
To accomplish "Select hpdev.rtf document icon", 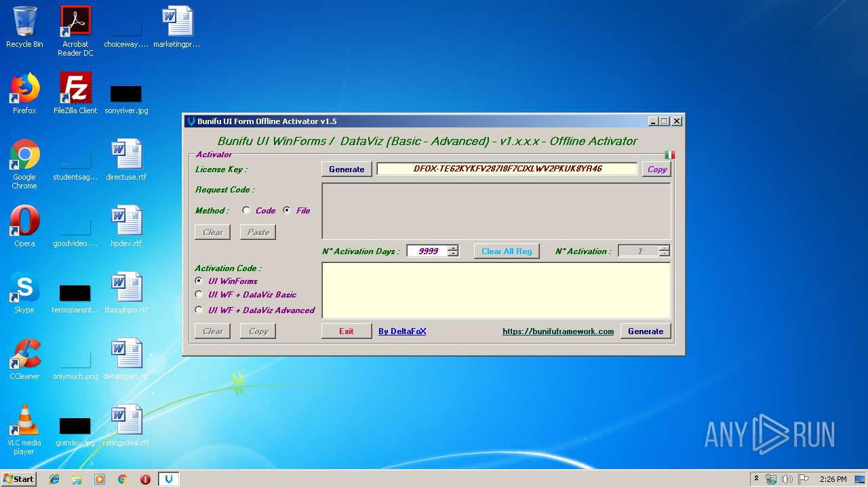I will coord(126,226).
